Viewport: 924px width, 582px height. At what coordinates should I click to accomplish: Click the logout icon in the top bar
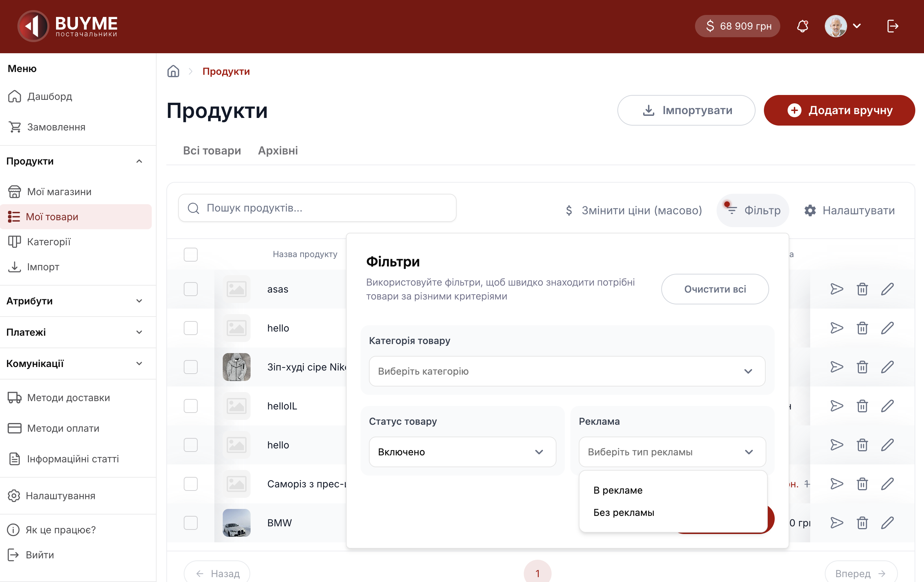pyautogui.click(x=893, y=26)
